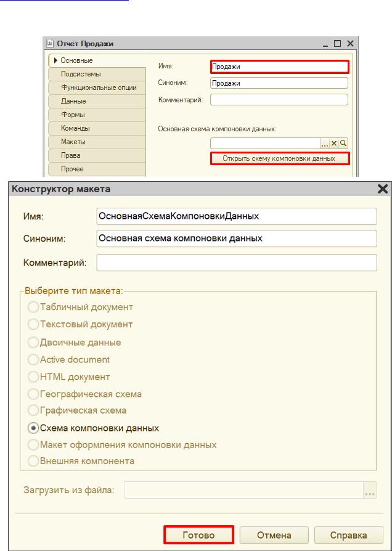Click the ellipsis select button of the composition schema field
The image size is (392, 551).
[324, 144]
